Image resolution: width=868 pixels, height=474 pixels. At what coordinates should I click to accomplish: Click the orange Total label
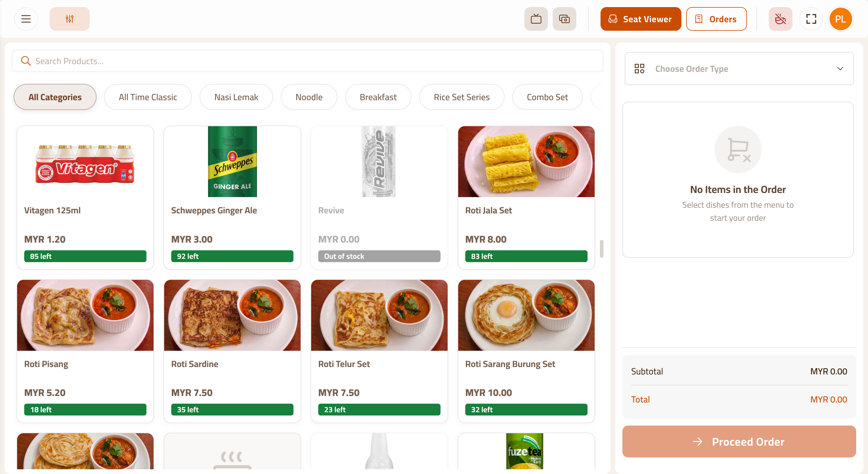[640, 400]
